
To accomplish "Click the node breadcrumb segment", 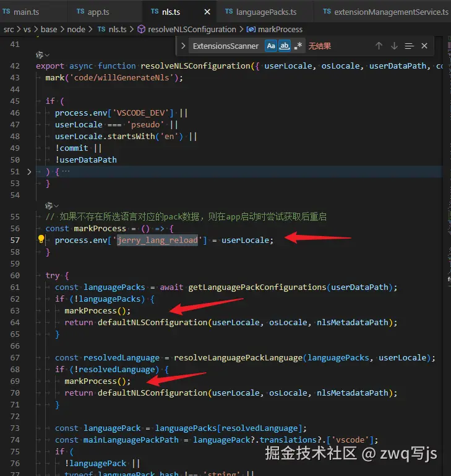I will coord(76,30).
